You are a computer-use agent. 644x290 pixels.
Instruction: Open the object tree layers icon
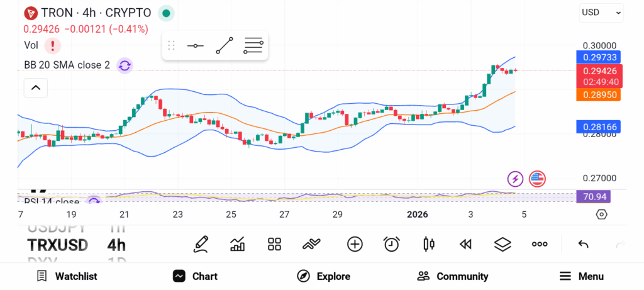(502, 244)
